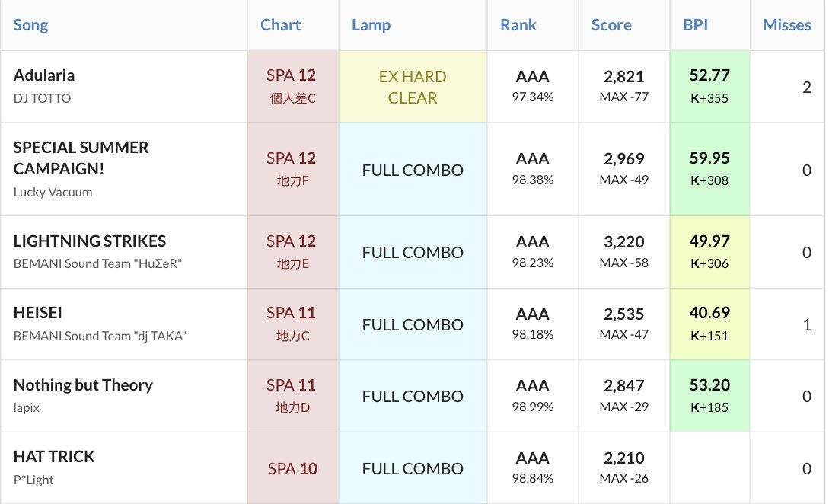Open the HAT TRICK song row
829x504 pixels.
point(54,457)
